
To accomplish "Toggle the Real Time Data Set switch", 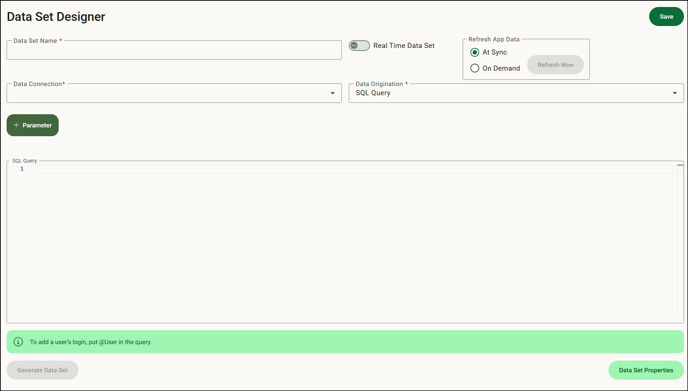I will tap(359, 46).
